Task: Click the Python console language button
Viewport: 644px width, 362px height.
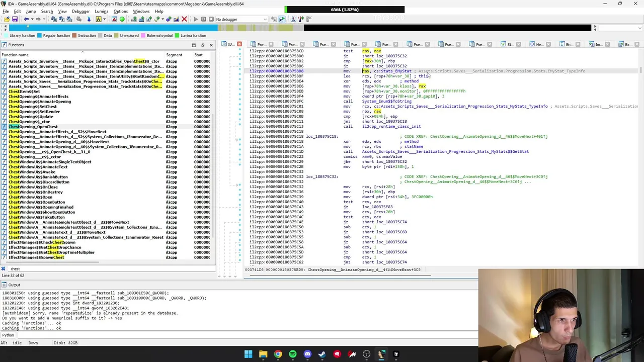Action: 8,335
